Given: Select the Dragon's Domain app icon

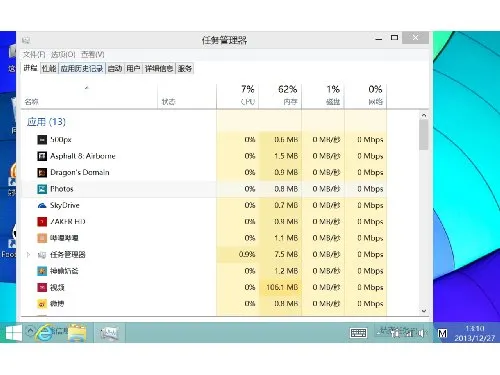Looking at the screenshot, I should pos(42,172).
